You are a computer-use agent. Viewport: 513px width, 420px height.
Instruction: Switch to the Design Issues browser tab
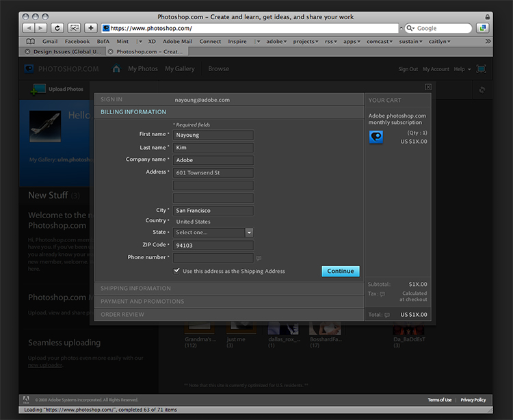coord(64,51)
